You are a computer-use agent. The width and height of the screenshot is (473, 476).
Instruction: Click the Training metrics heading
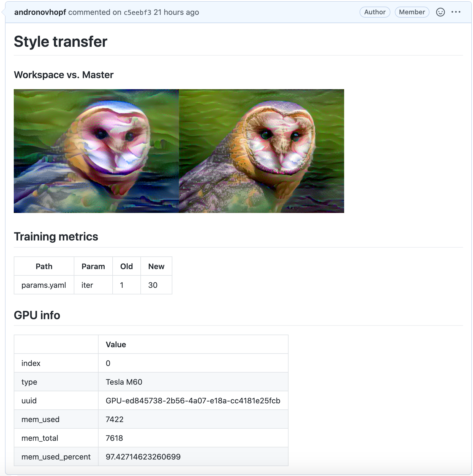pyautogui.click(x=56, y=236)
